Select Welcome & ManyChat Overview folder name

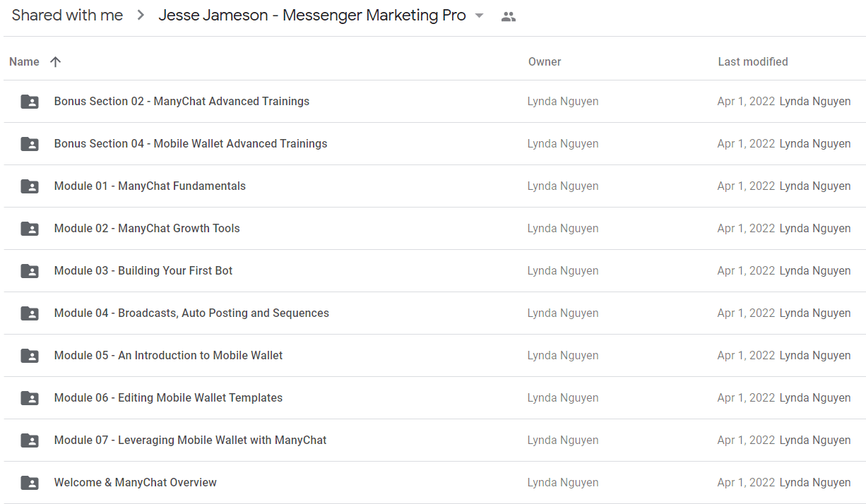(x=136, y=482)
